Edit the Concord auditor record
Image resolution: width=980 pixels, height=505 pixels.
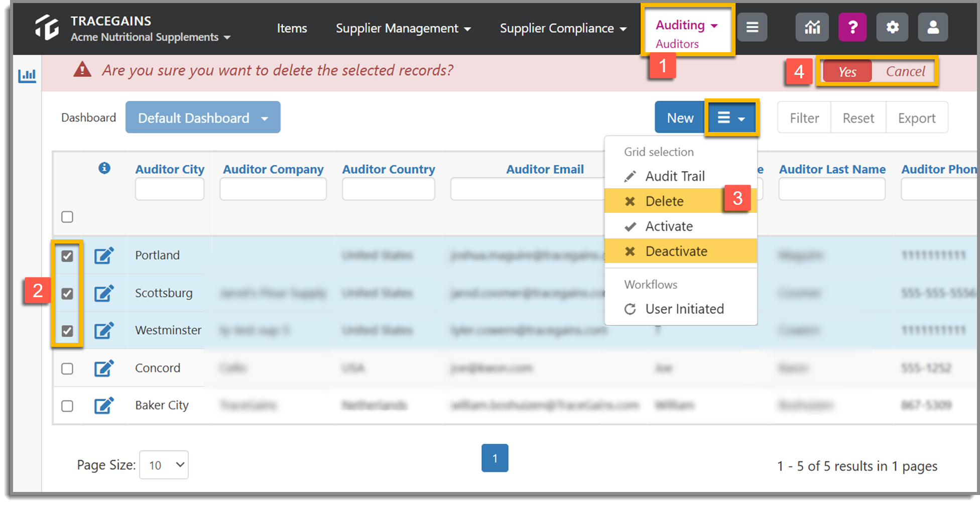(104, 368)
